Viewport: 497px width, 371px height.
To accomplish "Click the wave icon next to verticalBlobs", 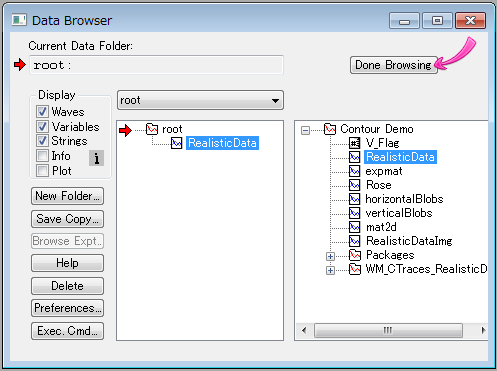I will click(355, 213).
